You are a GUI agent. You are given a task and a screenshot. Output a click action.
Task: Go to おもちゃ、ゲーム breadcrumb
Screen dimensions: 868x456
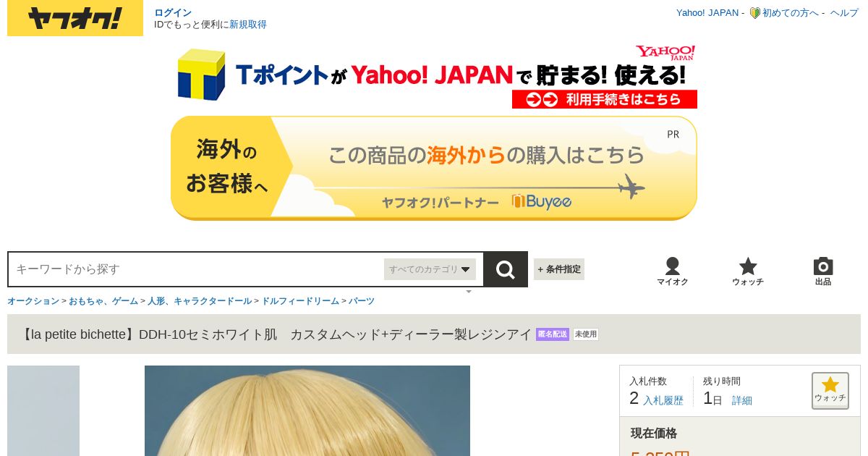click(103, 301)
